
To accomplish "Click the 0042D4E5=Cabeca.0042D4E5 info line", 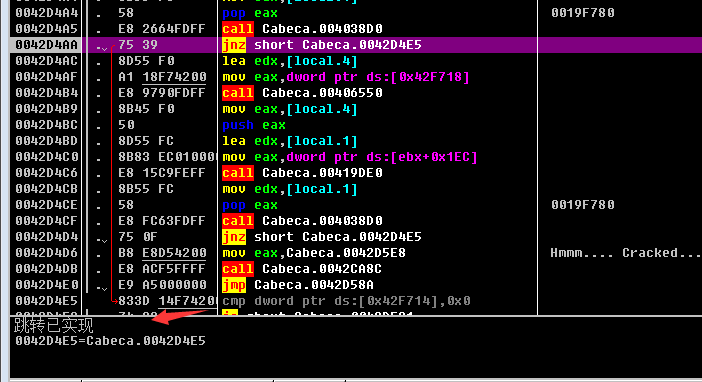I will [x=110, y=341].
